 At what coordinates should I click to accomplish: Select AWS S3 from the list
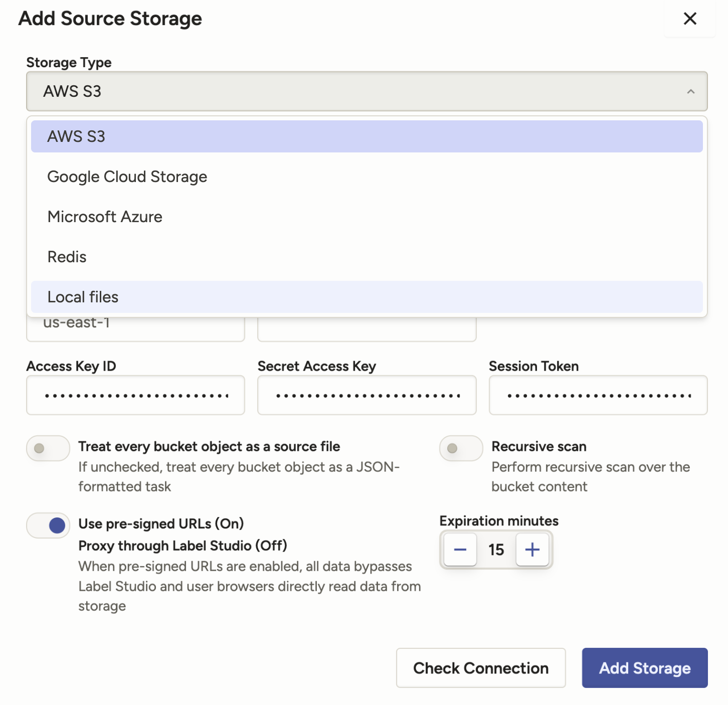point(367,136)
